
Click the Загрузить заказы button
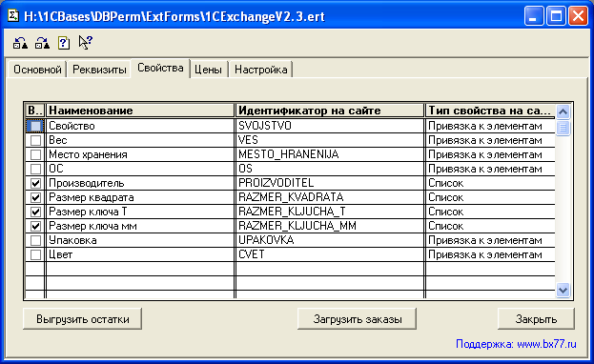[357, 319]
